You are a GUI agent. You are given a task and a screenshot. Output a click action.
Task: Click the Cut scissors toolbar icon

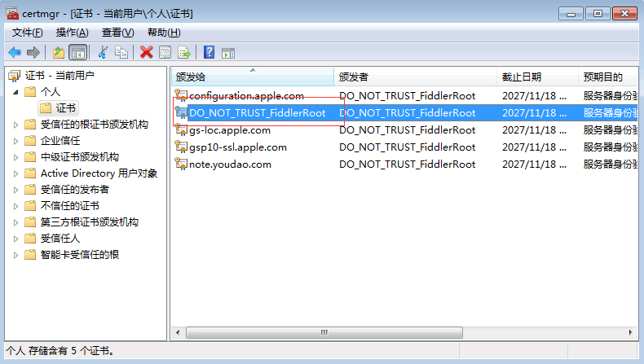pos(103,52)
